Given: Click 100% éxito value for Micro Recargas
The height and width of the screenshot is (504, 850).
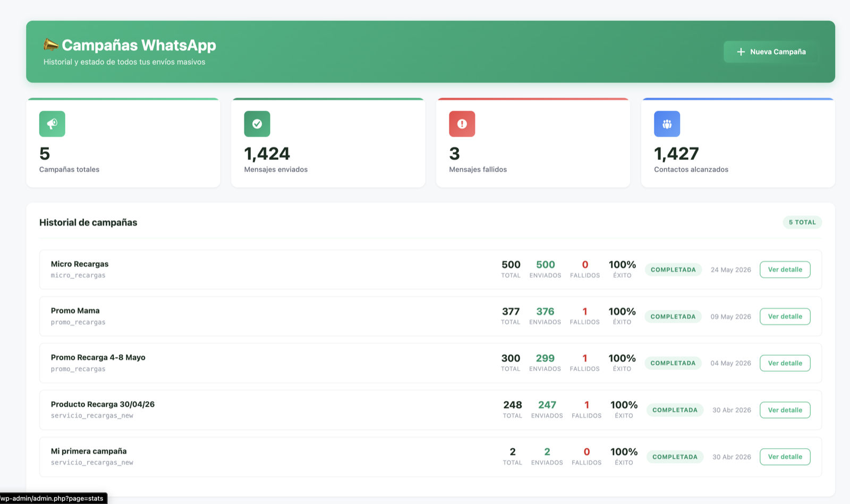Looking at the screenshot, I should [x=622, y=264].
